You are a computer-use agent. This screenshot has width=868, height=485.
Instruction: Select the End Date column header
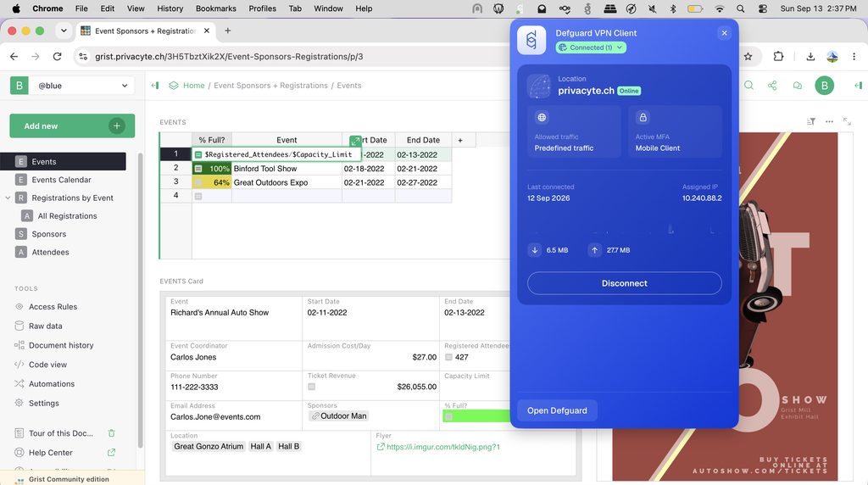tap(423, 140)
